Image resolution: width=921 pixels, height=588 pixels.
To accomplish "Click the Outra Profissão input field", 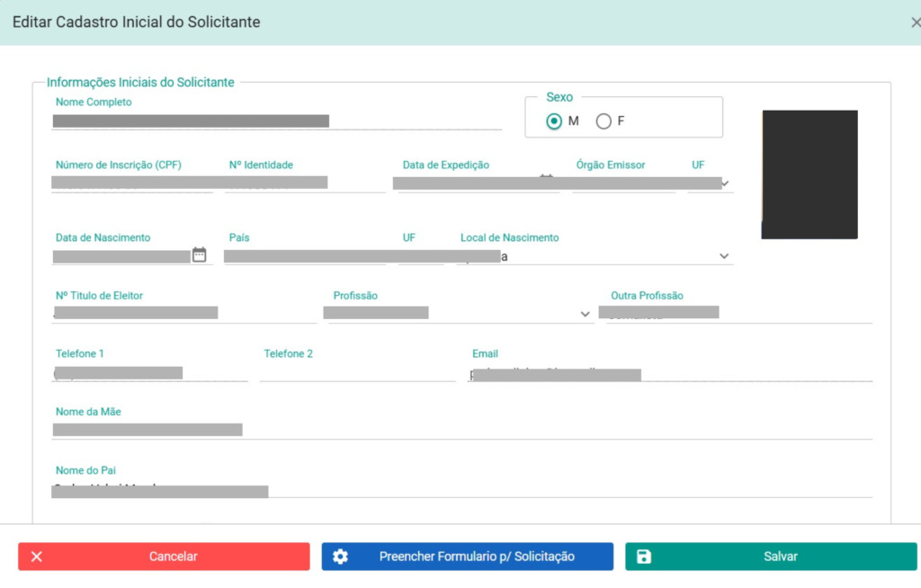I will (739, 315).
